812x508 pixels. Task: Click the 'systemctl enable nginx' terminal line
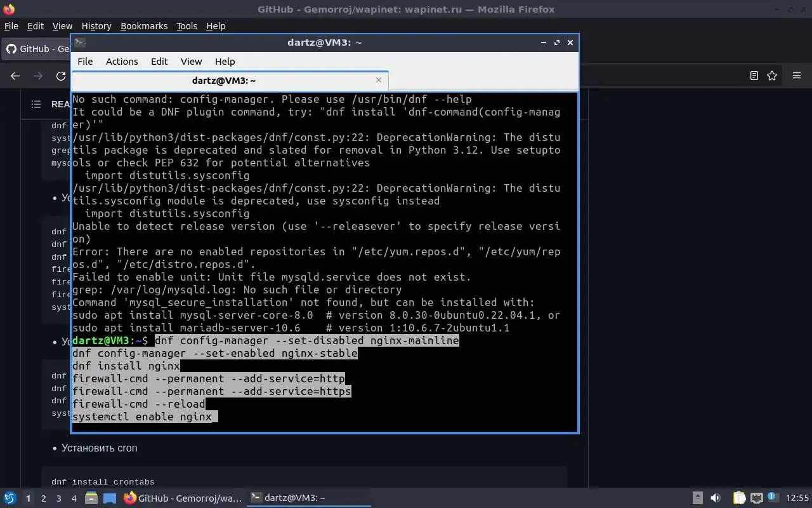point(142,417)
